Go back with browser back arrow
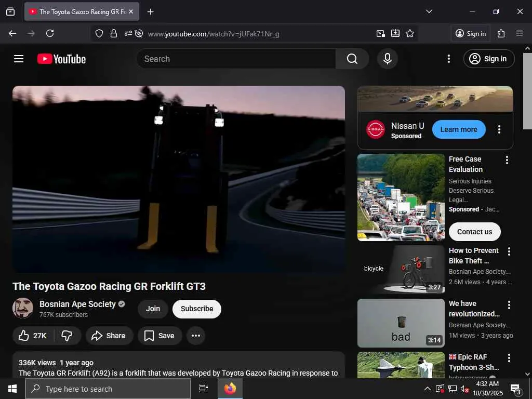Viewport: 532px width, 399px height. coord(12,33)
